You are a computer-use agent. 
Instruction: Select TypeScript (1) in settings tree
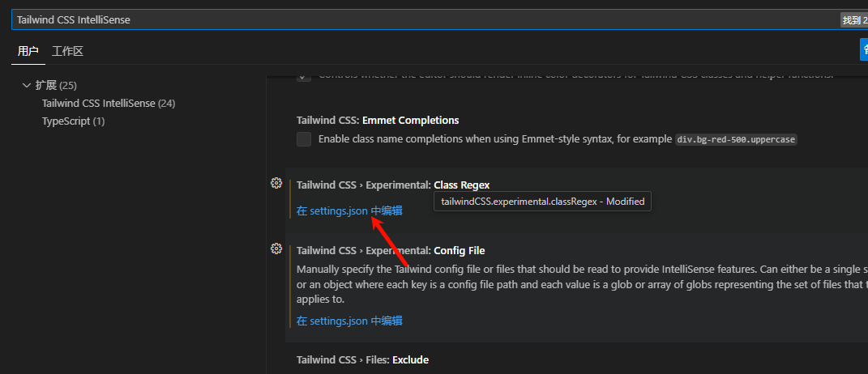click(73, 121)
